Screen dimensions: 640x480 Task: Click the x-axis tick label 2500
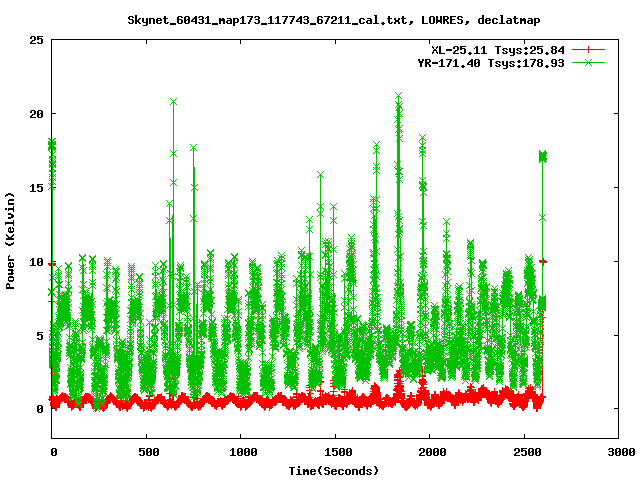click(x=527, y=452)
